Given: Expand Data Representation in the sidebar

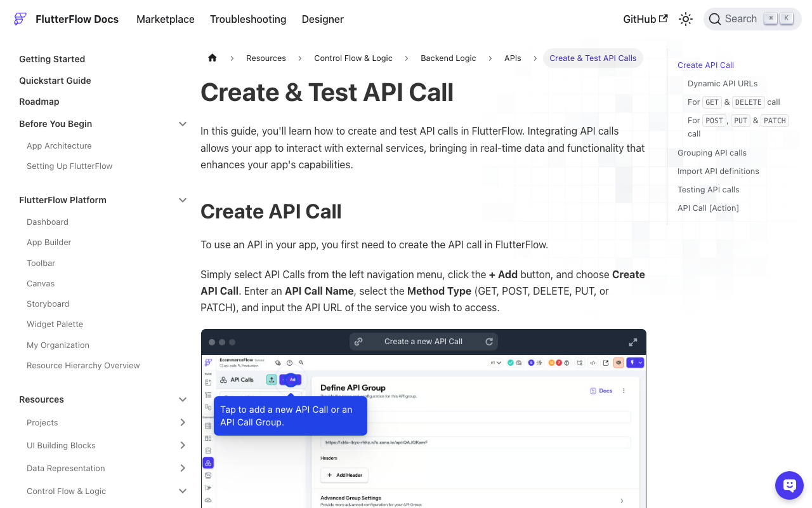Looking at the screenshot, I should [183, 468].
